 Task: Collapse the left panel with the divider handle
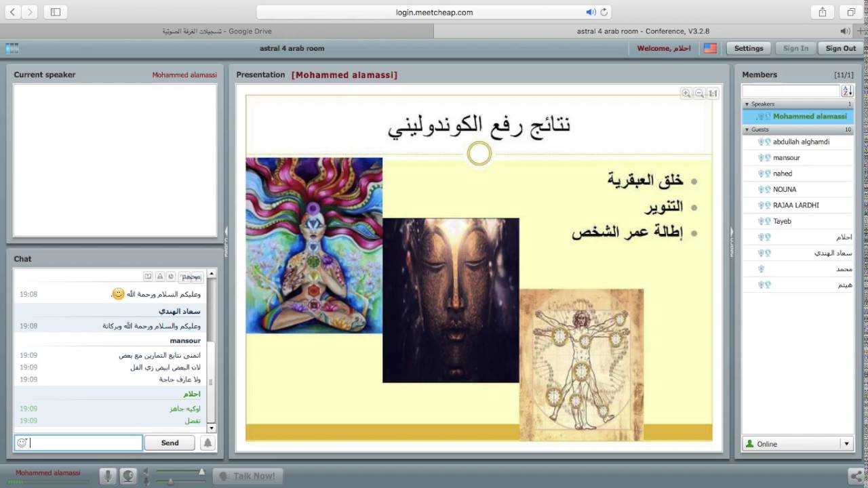click(x=226, y=242)
